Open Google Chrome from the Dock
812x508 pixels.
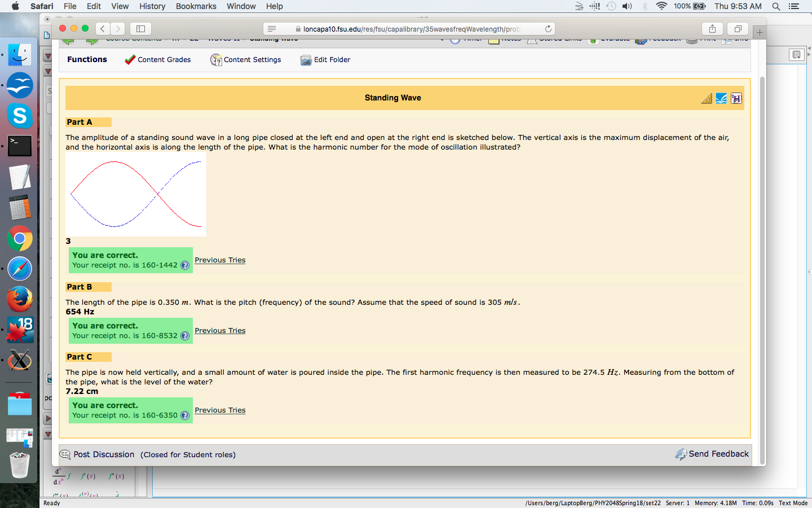(20, 238)
